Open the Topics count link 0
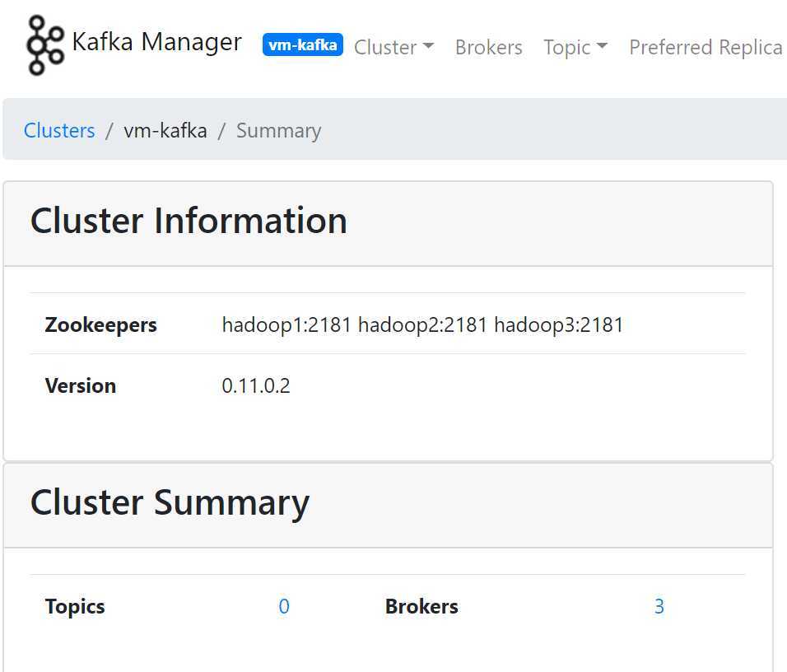The image size is (787, 672). [284, 606]
